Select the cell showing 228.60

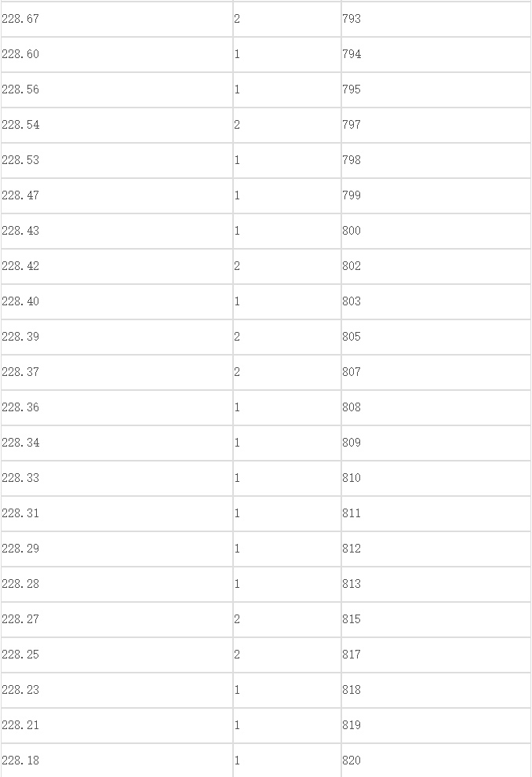(117, 54)
